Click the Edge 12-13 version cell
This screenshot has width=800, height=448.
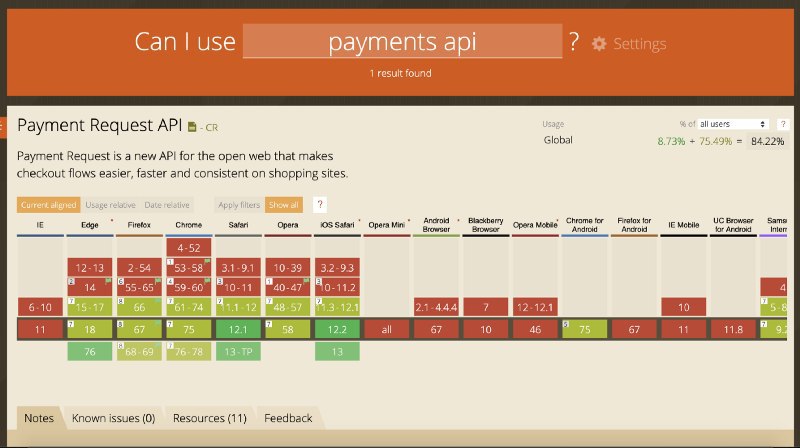pos(90,267)
